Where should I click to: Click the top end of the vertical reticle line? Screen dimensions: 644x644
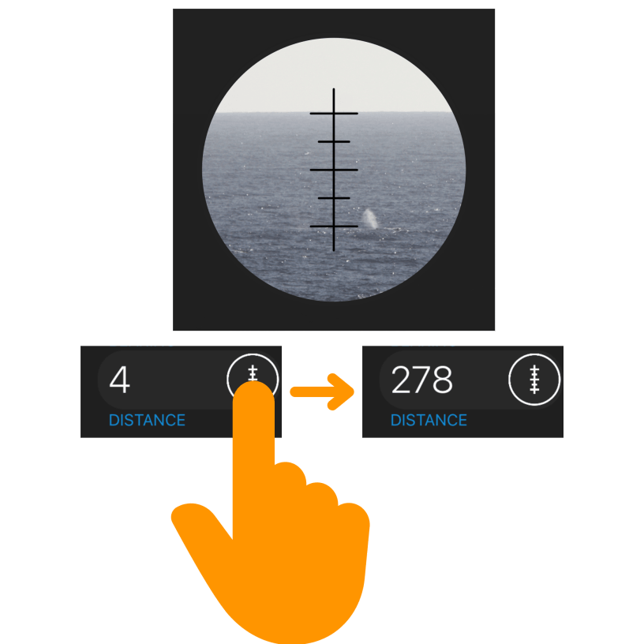pos(334,89)
